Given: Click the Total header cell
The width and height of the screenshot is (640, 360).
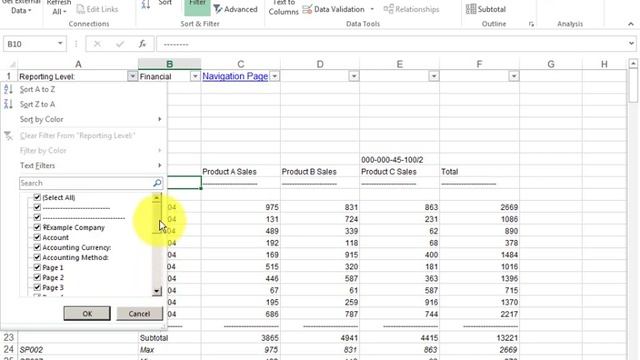Looking at the screenshot, I should click(479, 171).
